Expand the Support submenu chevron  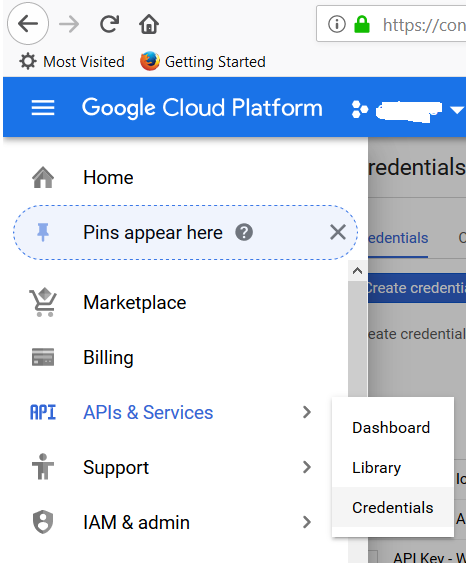pyautogui.click(x=307, y=467)
